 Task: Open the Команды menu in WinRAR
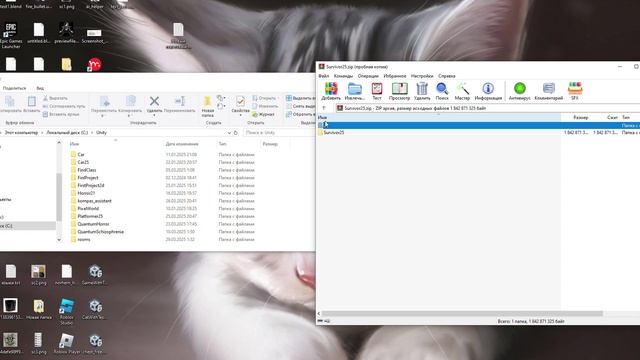pos(343,76)
